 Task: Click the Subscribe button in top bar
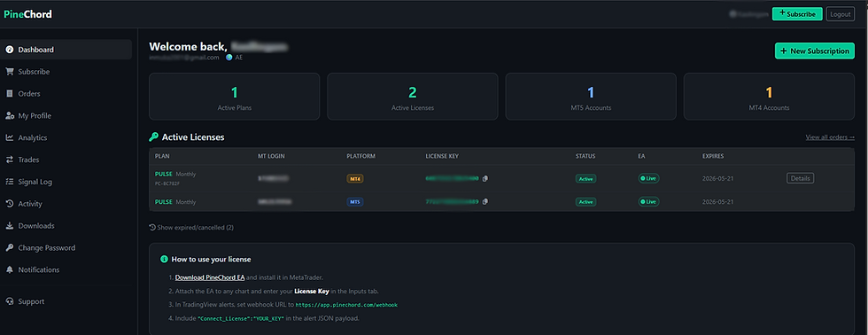(x=796, y=14)
